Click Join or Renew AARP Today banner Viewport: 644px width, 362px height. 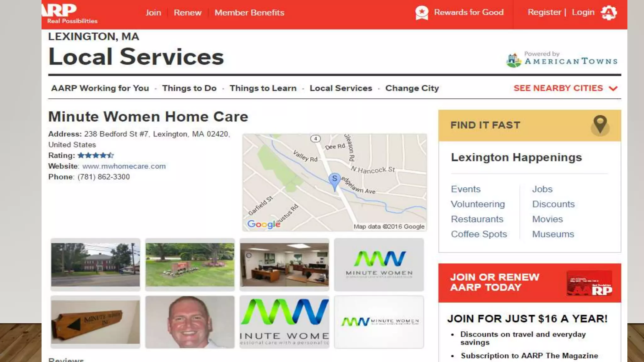(530, 283)
